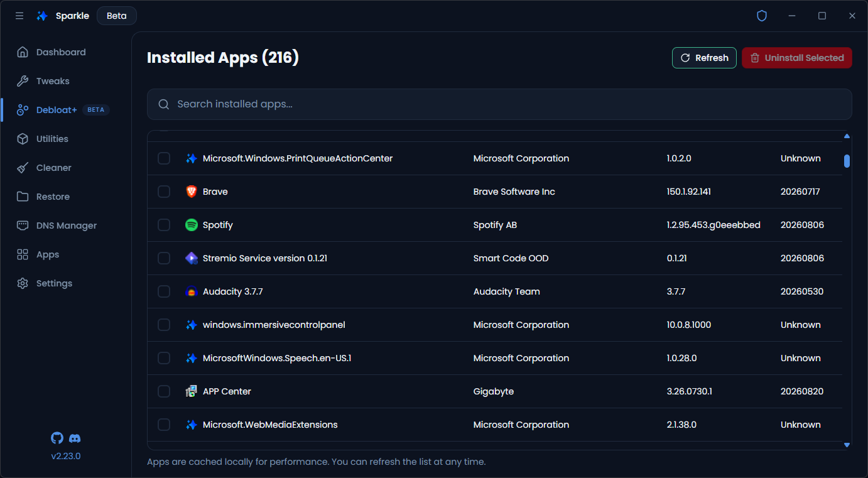Image resolution: width=868 pixels, height=478 pixels.
Task: Click the Audacity app icon
Action: (192, 291)
